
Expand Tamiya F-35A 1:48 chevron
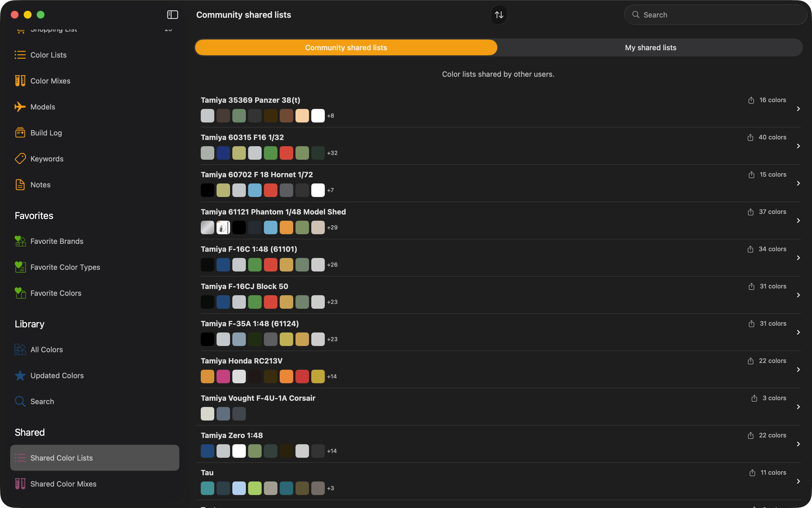(x=798, y=333)
